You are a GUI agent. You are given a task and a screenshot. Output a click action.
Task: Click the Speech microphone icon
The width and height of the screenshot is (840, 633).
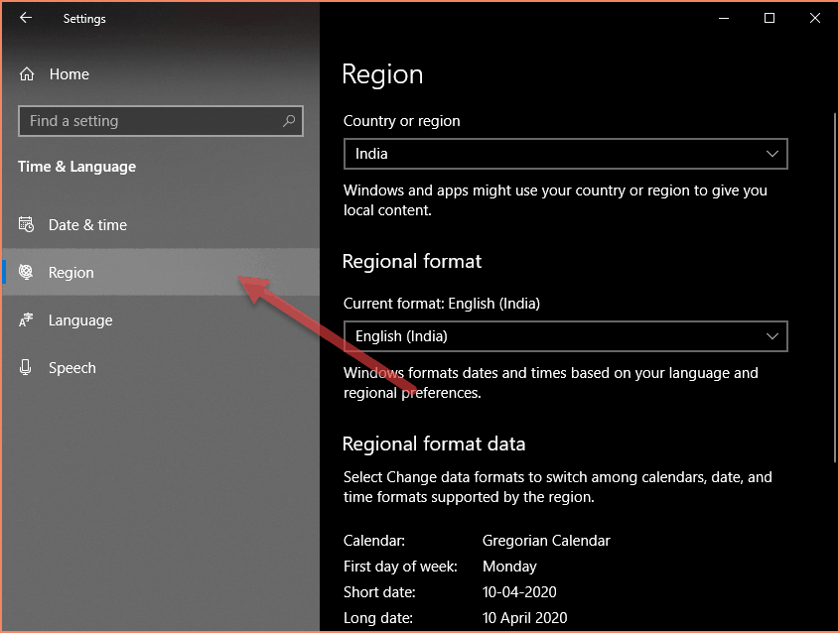[x=27, y=368]
